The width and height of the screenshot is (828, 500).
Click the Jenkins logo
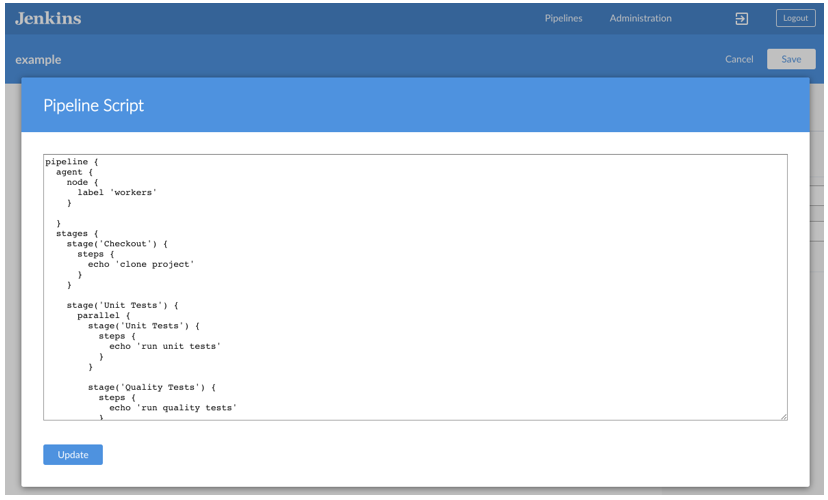point(48,18)
